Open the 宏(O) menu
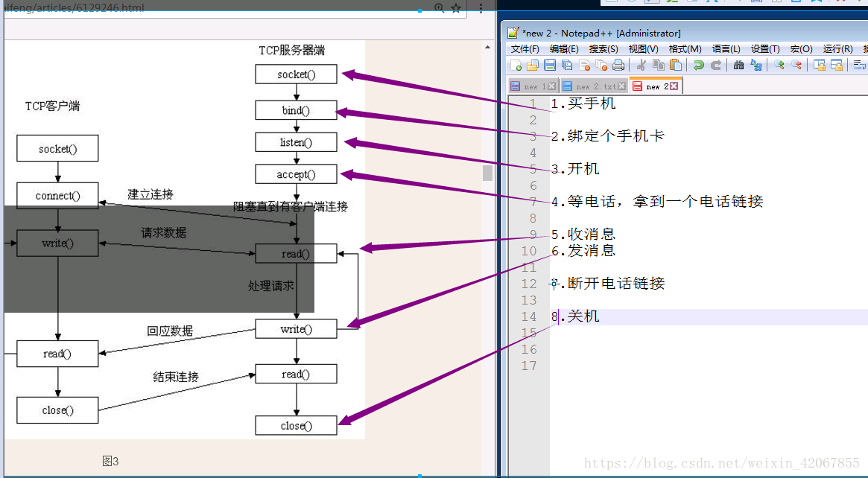 [x=801, y=49]
